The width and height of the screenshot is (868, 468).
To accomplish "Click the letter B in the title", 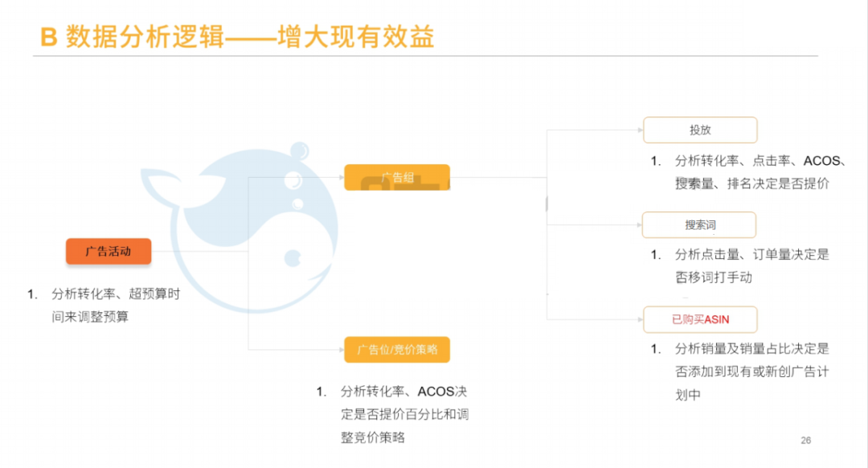I will (48, 37).
